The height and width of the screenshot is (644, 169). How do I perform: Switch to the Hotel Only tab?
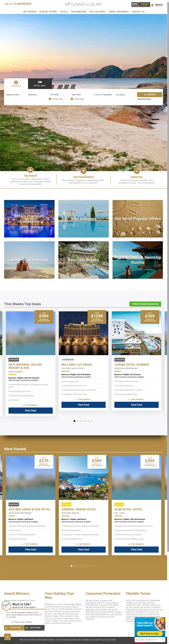click(40, 83)
